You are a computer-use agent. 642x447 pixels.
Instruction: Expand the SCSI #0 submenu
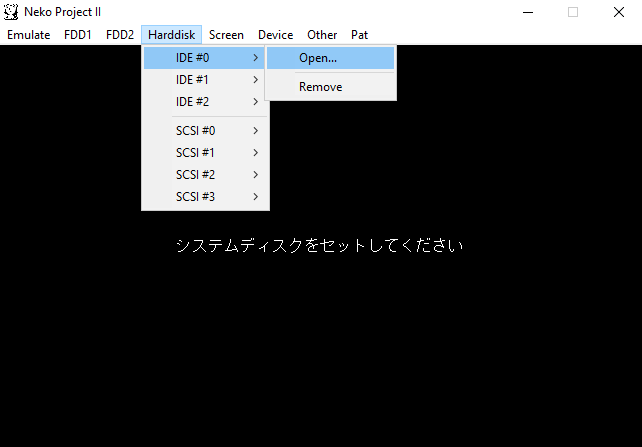pyautogui.click(x=204, y=131)
